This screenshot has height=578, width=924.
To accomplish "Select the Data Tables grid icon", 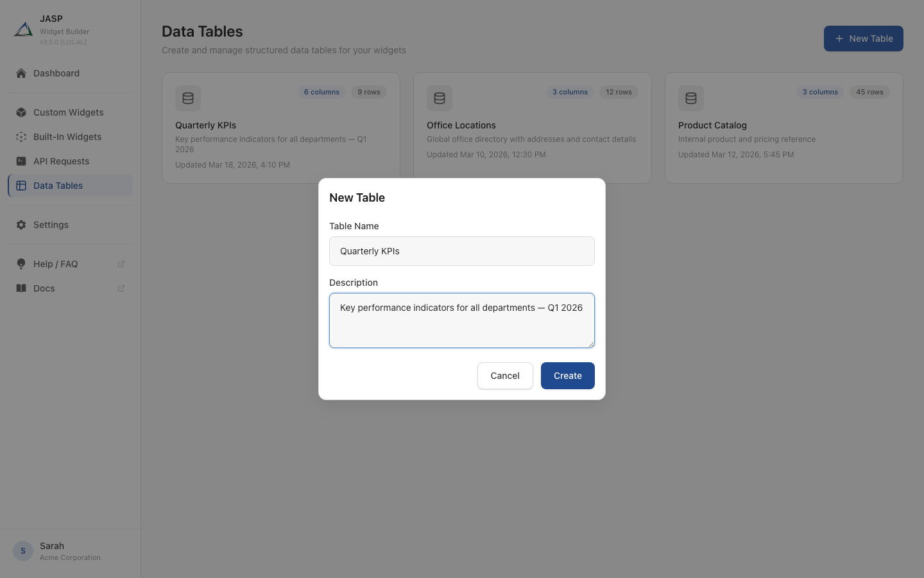I will pos(21,186).
